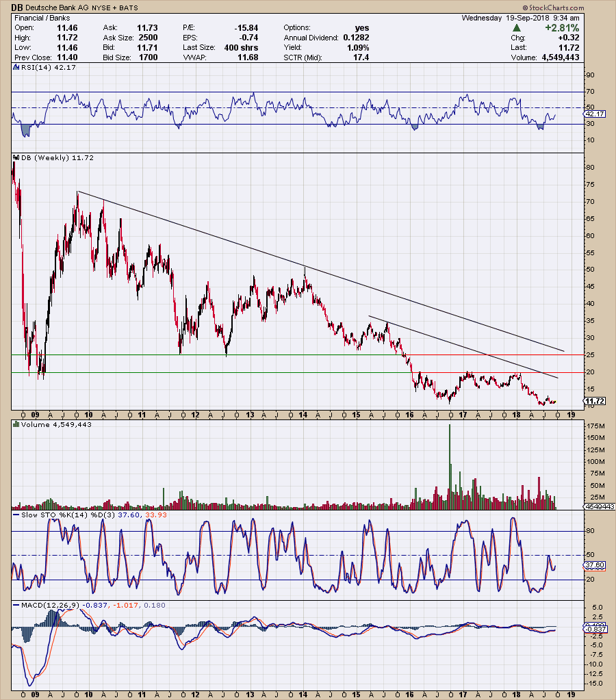This screenshot has width=616, height=700.
Task: Click the -0.837 MACD axis tag
Action: pyautogui.click(x=596, y=629)
